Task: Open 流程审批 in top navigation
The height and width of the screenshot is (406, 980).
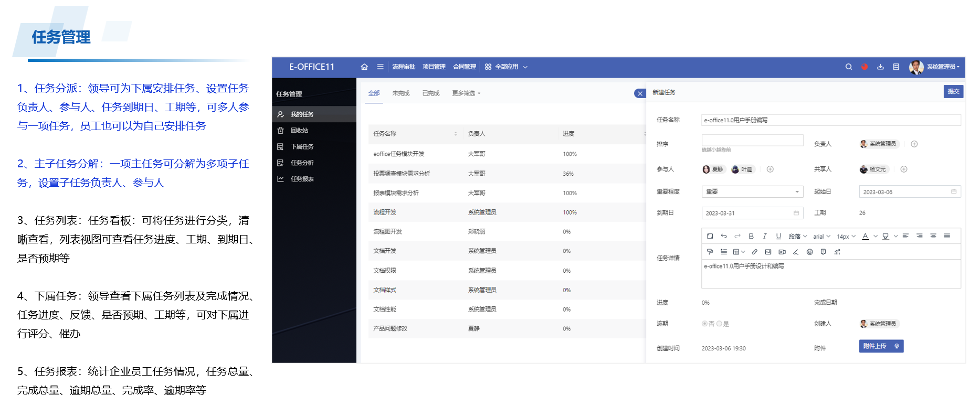Action: [404, 67]
